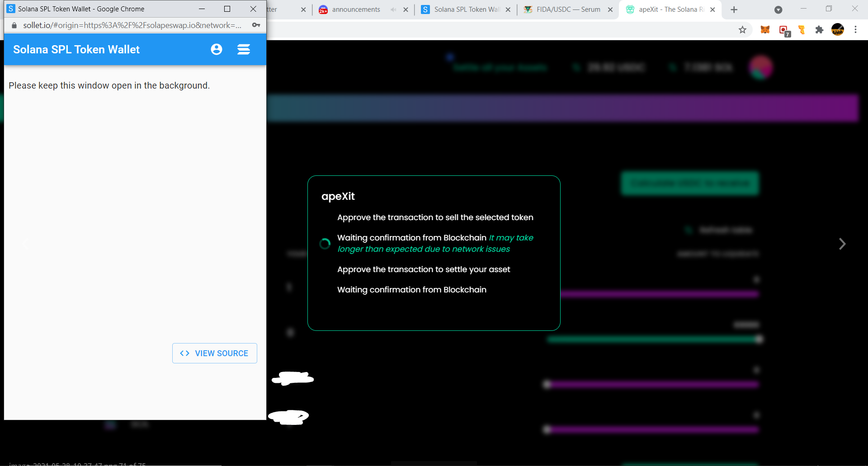Click the lock icon beside sollet.io URL
Image resolution: width=868 pixels, height=466 pixels.
click(x=14, y=25)
